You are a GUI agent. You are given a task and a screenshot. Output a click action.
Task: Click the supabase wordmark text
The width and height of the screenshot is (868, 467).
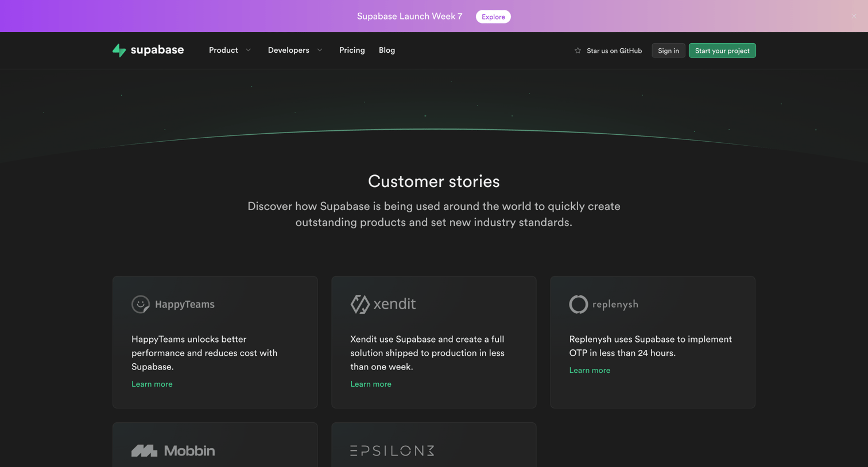157,50
